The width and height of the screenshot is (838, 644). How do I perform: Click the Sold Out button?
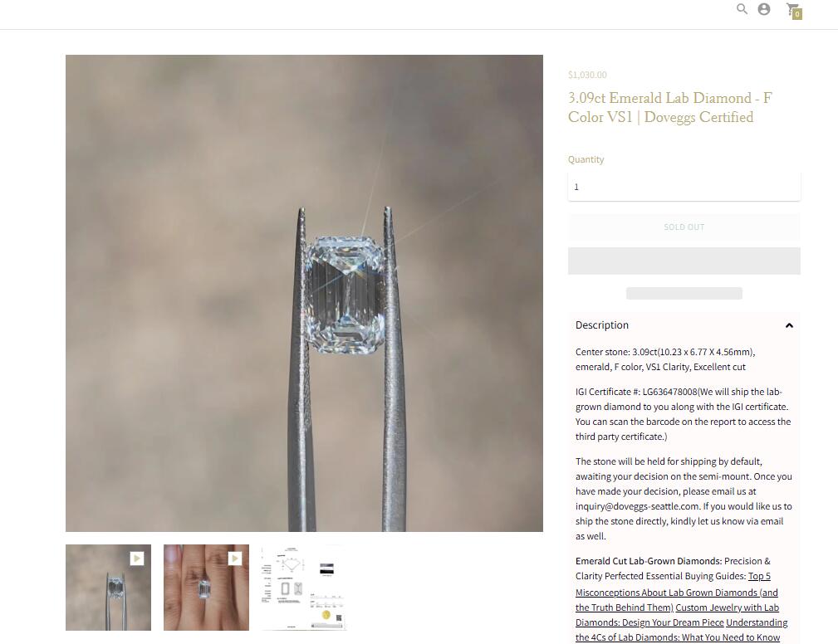coord(684,227)
